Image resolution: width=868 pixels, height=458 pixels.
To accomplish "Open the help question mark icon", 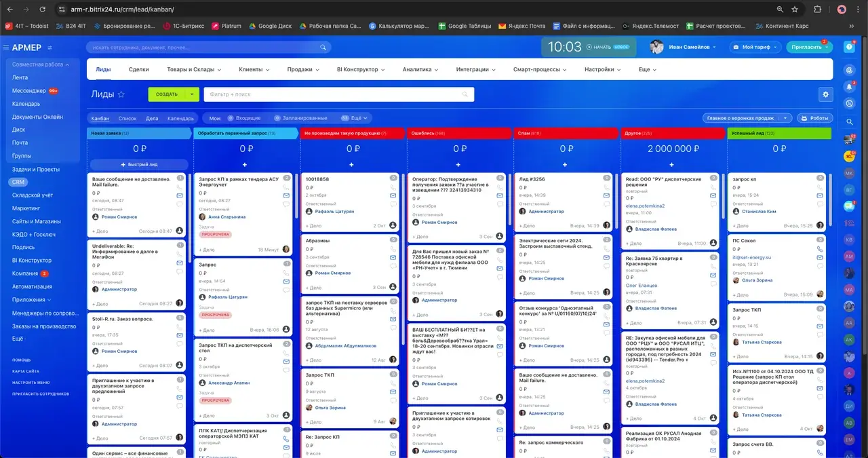I will click(849, 47).
